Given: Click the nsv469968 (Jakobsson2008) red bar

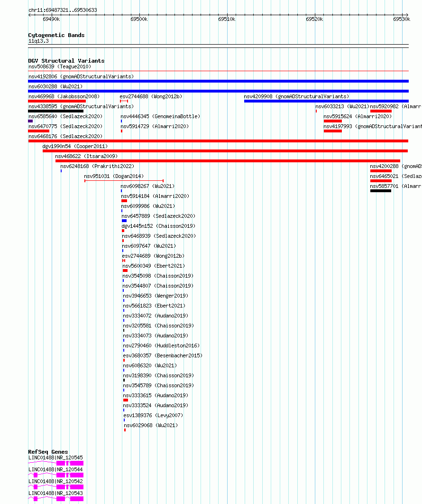Looking at the screenshot, I should [x=57, y=101].
